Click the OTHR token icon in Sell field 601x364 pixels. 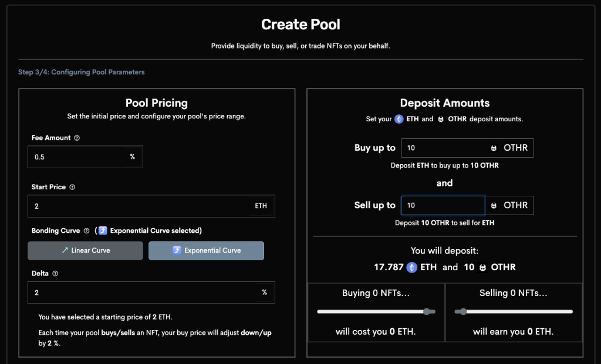pyautogui.click(x=494, y=205)
